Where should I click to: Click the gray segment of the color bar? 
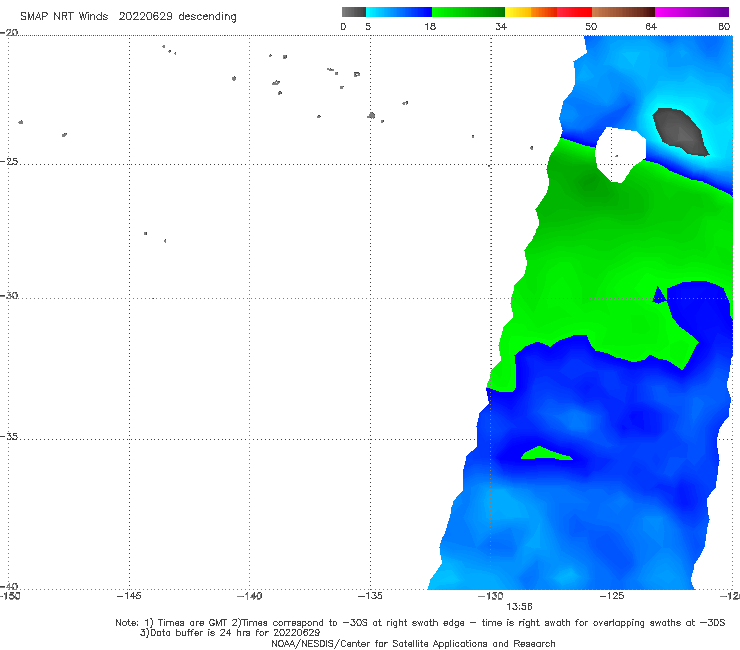353,12
